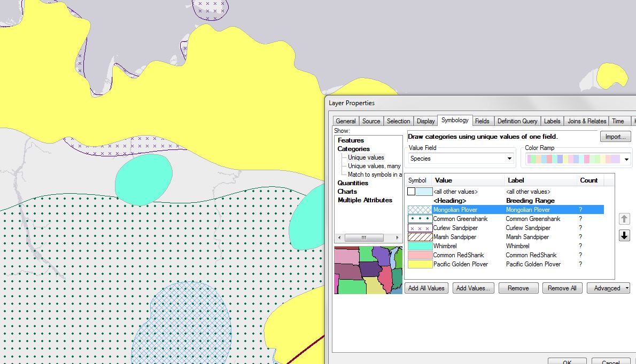Open the Color Ramp dropdown
Viewport: 636px width, 364px height.
point(626,159)
